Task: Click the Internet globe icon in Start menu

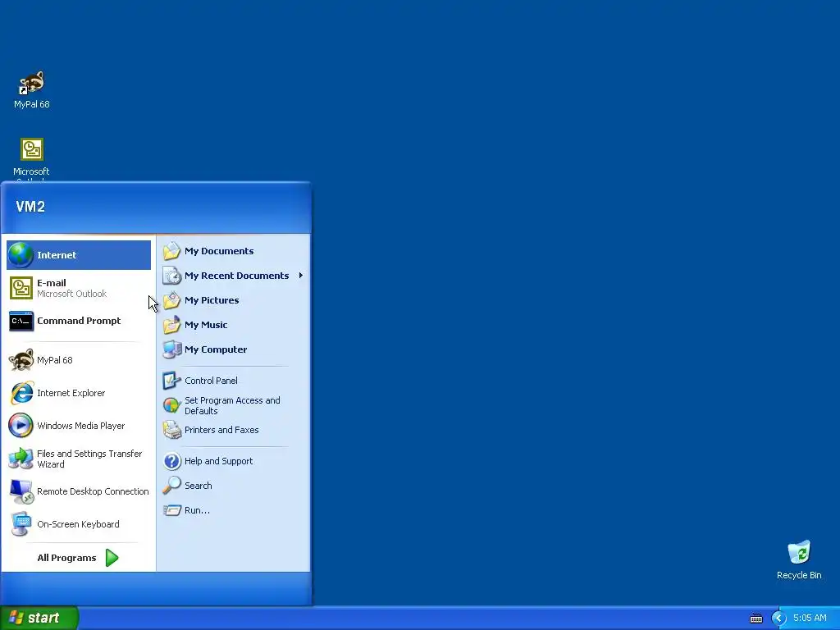Action: pos(21,255)
